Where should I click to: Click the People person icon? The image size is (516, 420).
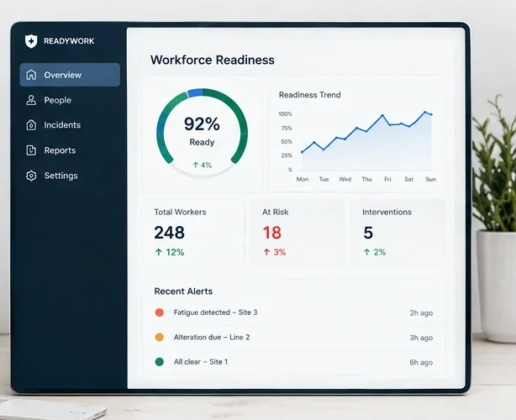[31, 100]
